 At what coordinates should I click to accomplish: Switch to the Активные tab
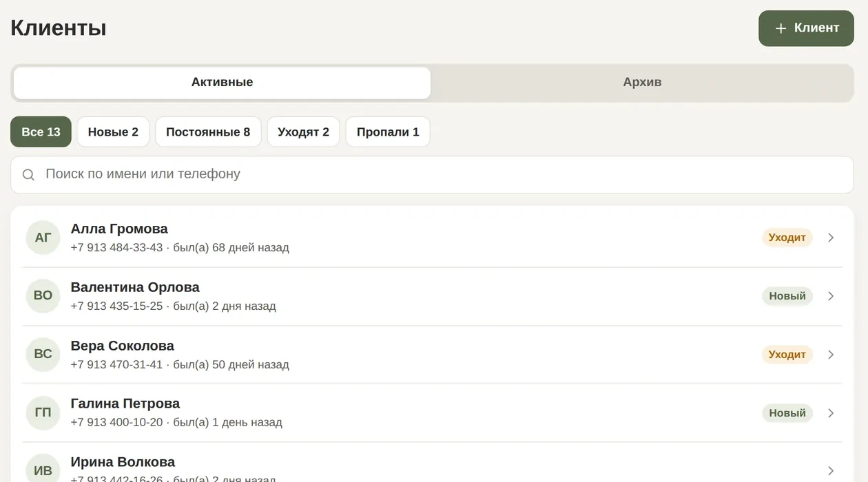222,83
